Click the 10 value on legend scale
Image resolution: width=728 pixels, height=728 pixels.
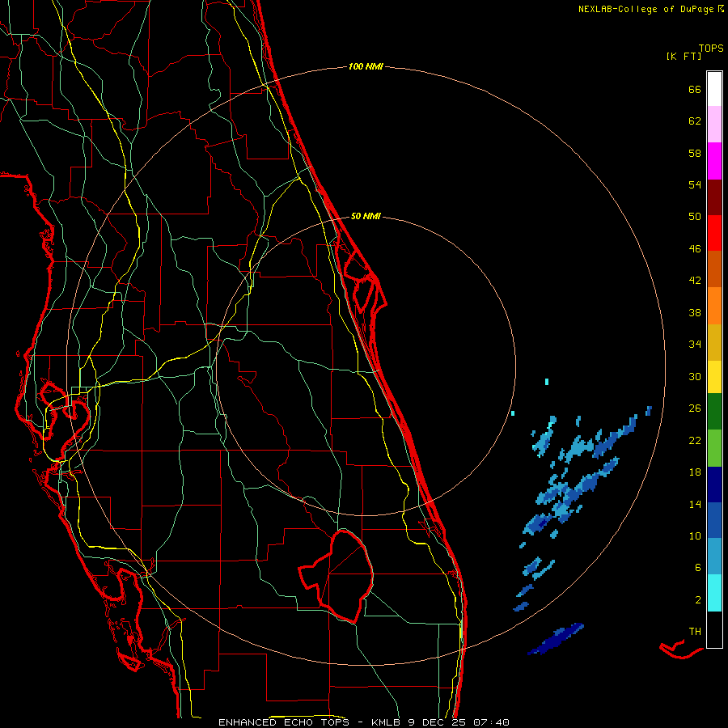point(695,535)
